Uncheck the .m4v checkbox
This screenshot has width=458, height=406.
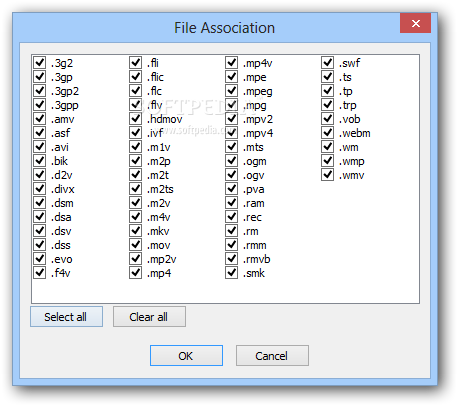(x=136, y=217)
